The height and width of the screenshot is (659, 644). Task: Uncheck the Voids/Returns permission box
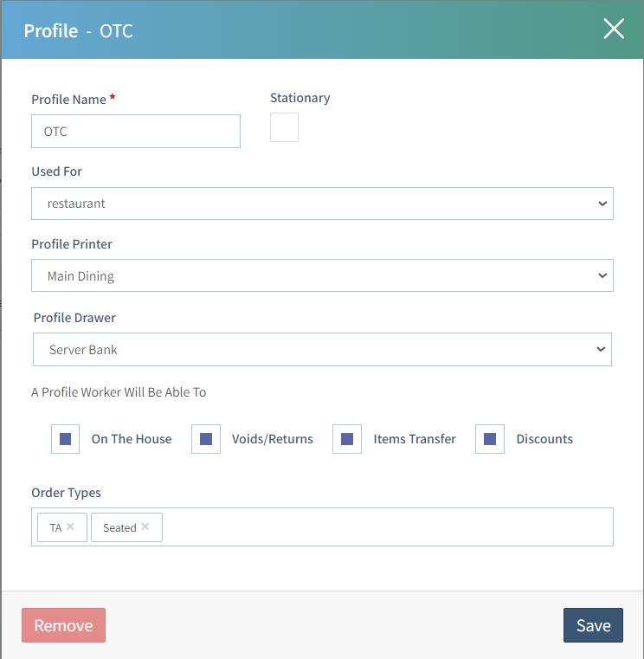206,439
